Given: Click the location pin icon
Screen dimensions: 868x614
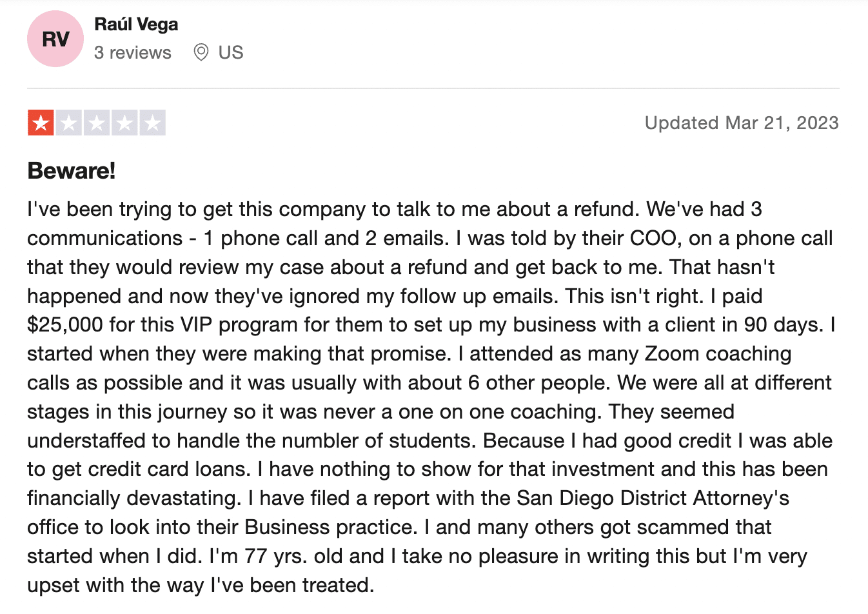Looking at the screenshot, I should coord(201,52).
